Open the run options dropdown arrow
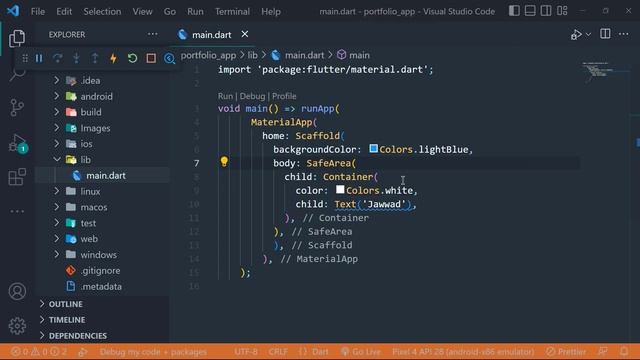This screenshot has width=640, height=360. tap(588, 35)
